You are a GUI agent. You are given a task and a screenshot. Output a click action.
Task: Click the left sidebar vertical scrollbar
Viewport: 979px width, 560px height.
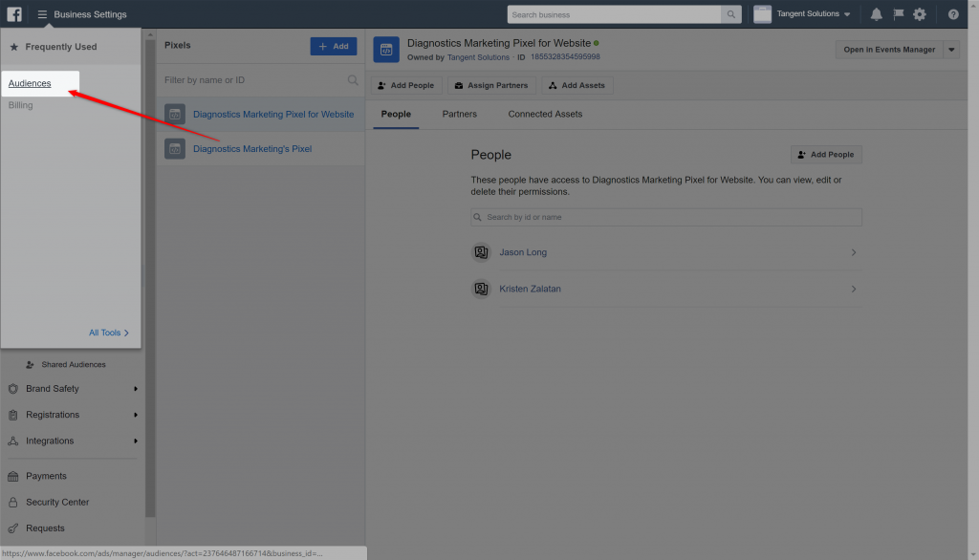pos(150,278)
